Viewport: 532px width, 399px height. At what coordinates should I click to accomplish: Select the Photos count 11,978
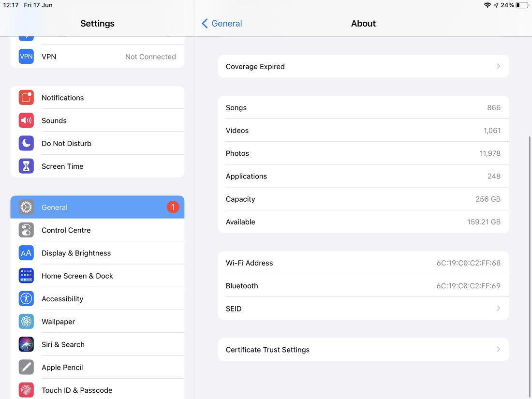coord(490,153)
